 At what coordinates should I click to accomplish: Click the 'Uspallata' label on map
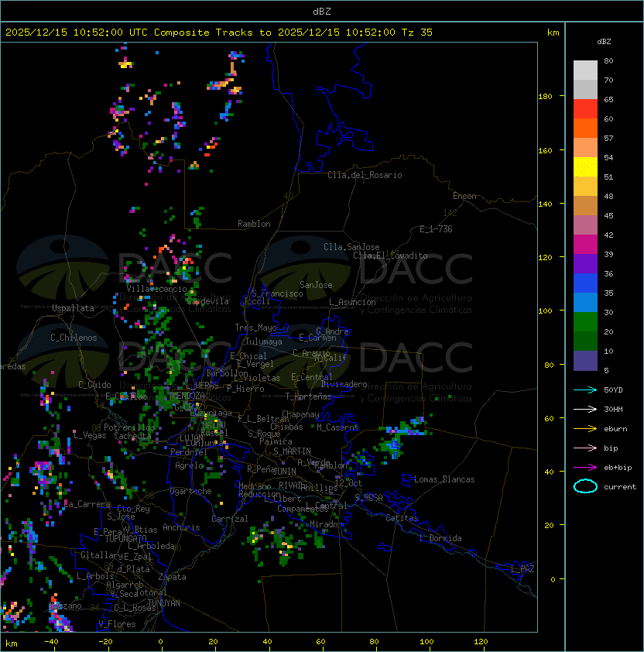[x=73, y=308]
